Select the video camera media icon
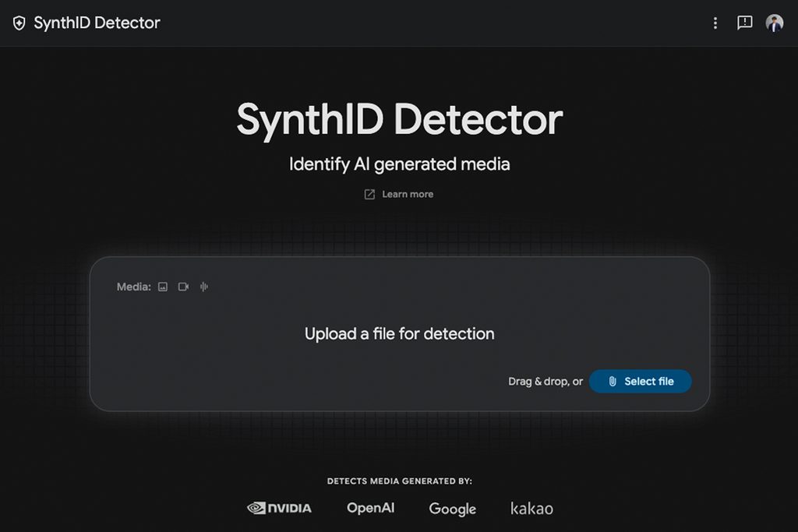This screenshot has width=798, height=532. point(183,287)
